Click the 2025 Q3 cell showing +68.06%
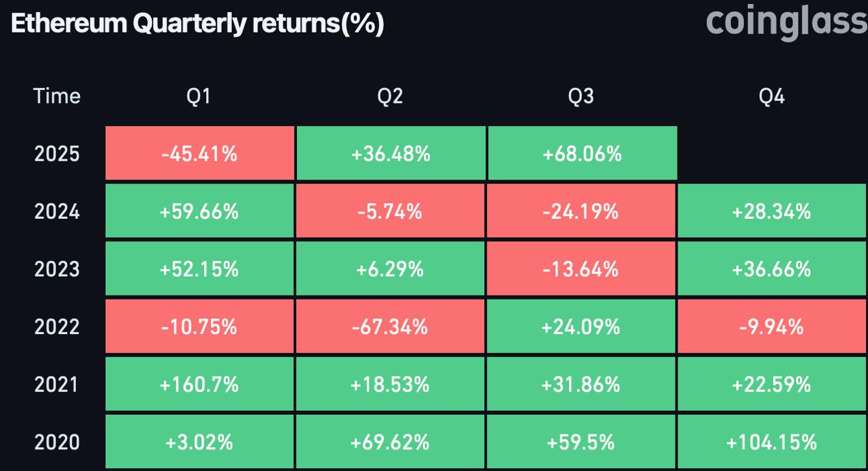Image resolution: width=868 pixels, height=471 pixels. (582, 154)
